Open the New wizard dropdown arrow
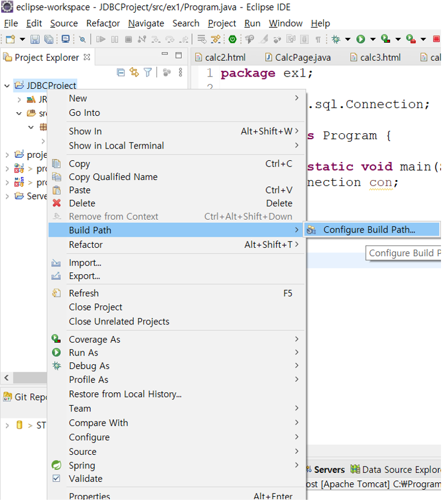The width and height of the screenshot is (448, 501). coord(22,39)
